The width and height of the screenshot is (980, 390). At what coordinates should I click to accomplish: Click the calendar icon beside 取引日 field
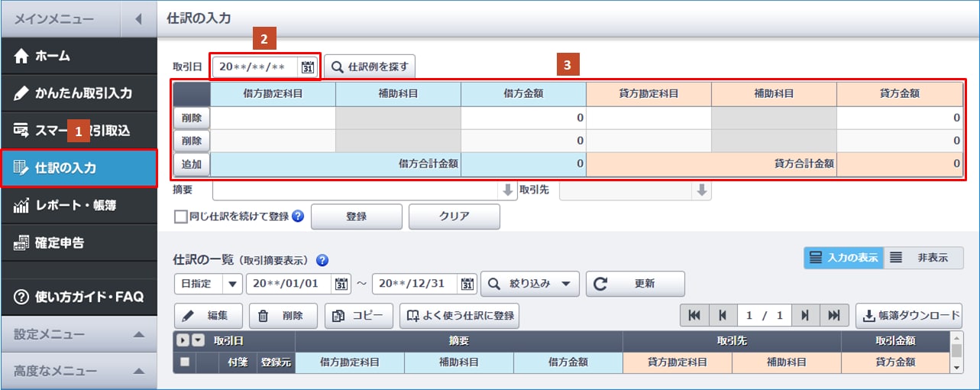(308, 67)
